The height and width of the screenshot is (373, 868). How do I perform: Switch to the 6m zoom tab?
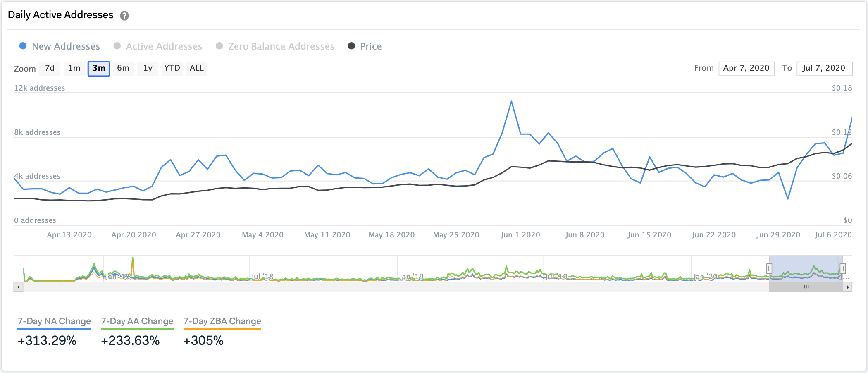pos(123,68)
